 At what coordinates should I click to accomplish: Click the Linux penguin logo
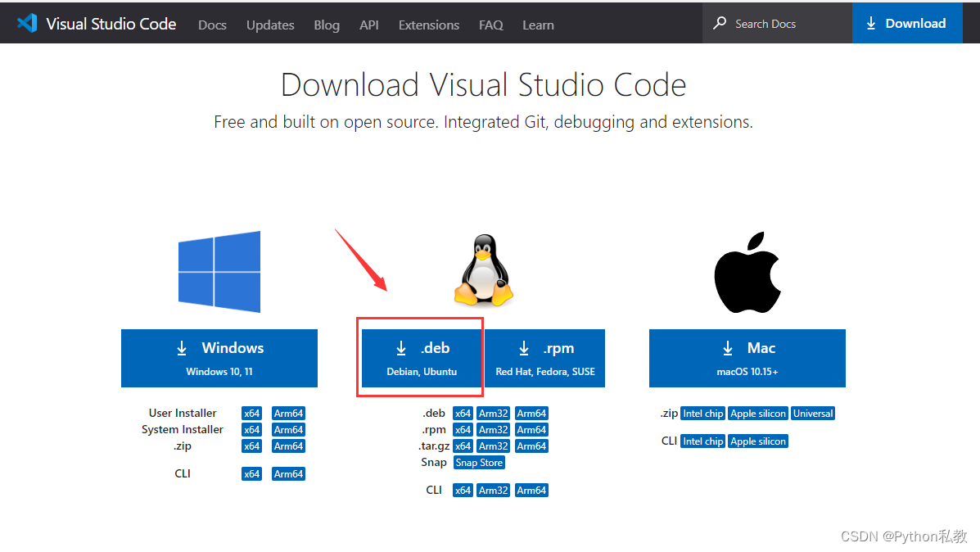[484, 270]
